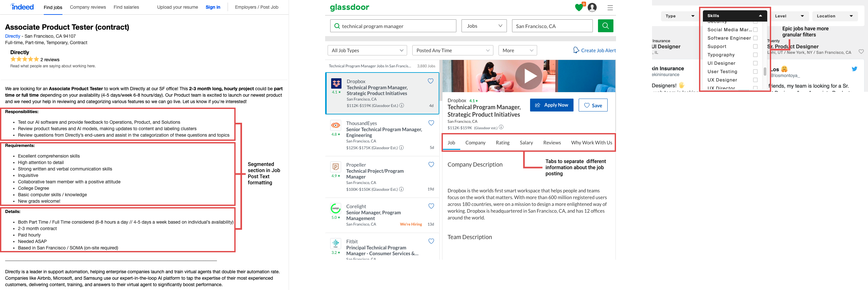Open the Indeed Find jobs tab
This screenshot has width=868, height=290.
[x=53, y=7]
